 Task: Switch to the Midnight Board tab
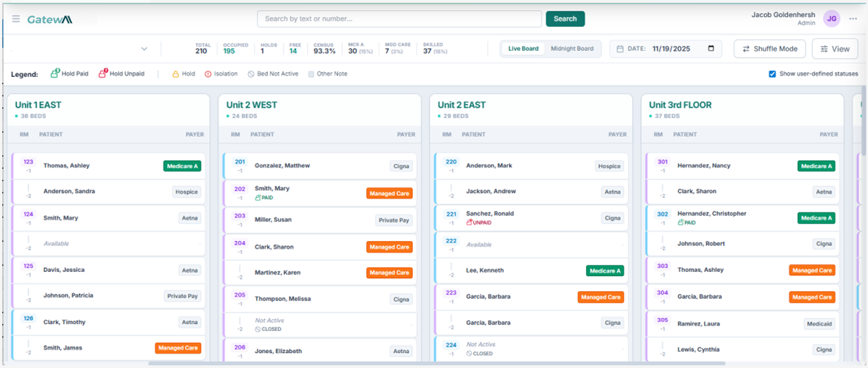[572, 49]
